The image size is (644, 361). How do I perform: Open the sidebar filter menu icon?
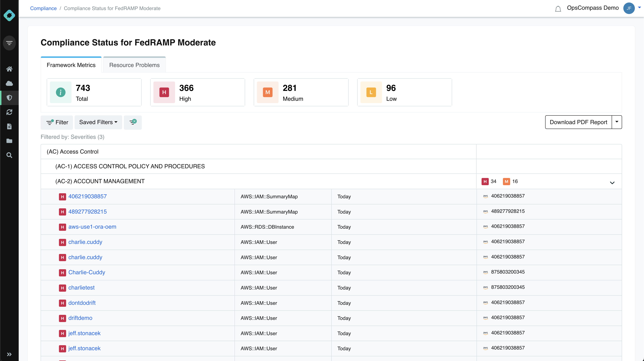pos(9,43)
